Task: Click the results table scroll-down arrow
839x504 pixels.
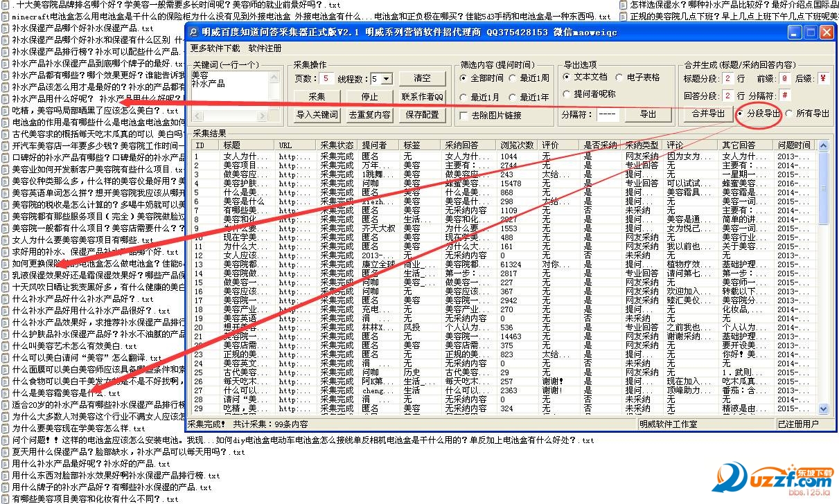Action: pos(823,409)
